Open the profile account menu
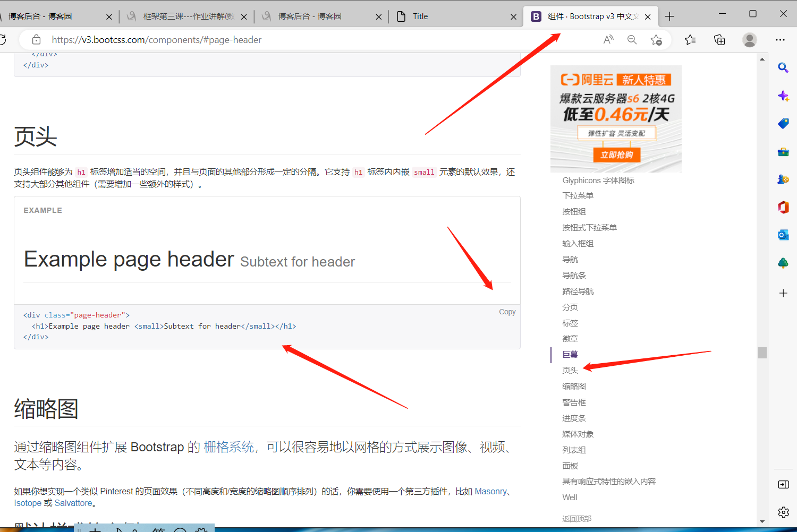This screenshot has height=532, width=797. (x=749, y=39)
